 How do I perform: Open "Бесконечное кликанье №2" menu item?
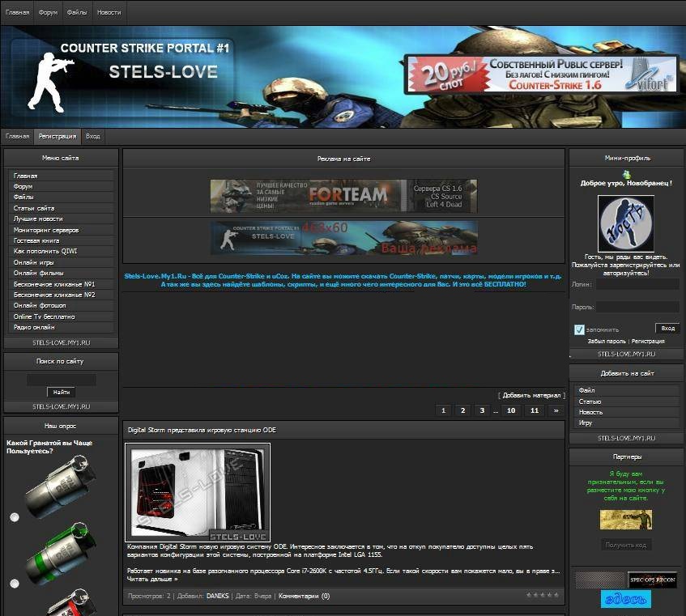[x=62, y=295]
